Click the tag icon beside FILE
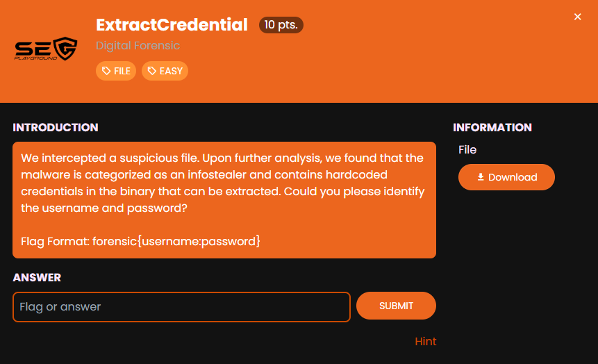598x364 pixels. pos(106,71)
